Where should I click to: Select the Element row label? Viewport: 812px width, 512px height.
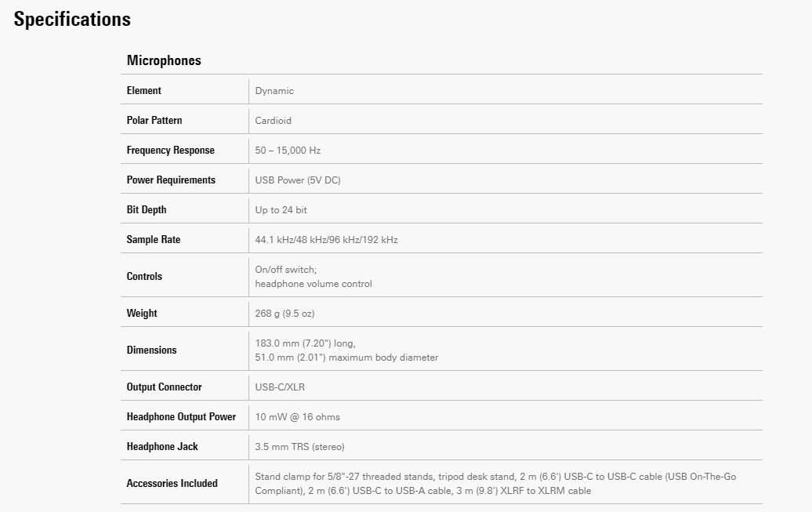click(x=144, y=91)
